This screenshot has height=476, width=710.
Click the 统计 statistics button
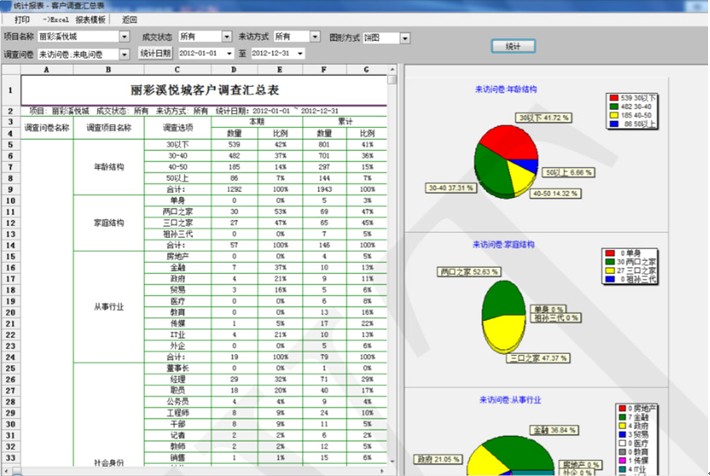(x=513, y=46)
